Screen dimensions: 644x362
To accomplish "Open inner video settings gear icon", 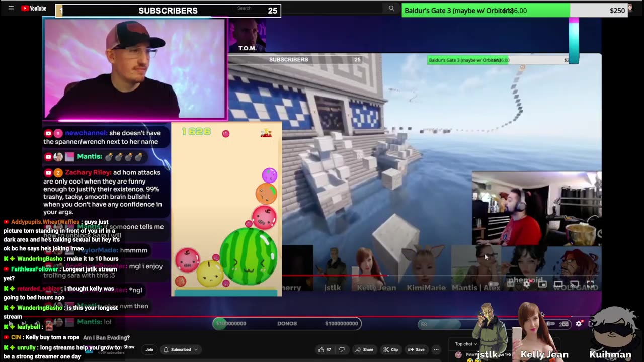I will [x=526, y=284].
